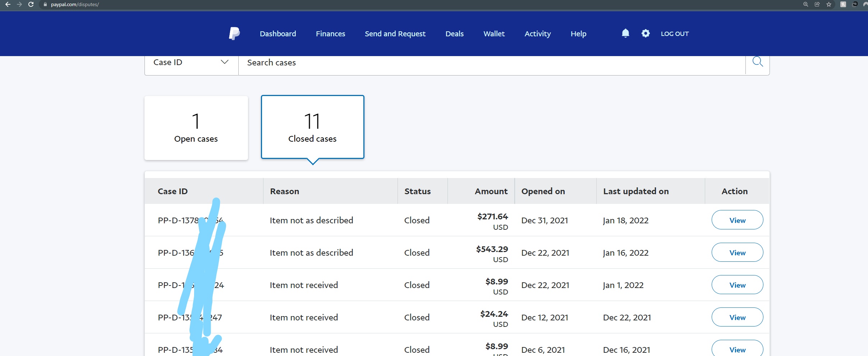Focus the Search cases input field
The height and width of the screenshot is (356, 868).
(x=492, y=63)
